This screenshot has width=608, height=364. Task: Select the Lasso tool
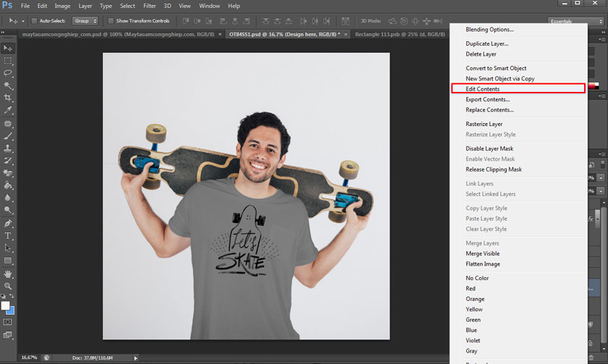[8, 73]
